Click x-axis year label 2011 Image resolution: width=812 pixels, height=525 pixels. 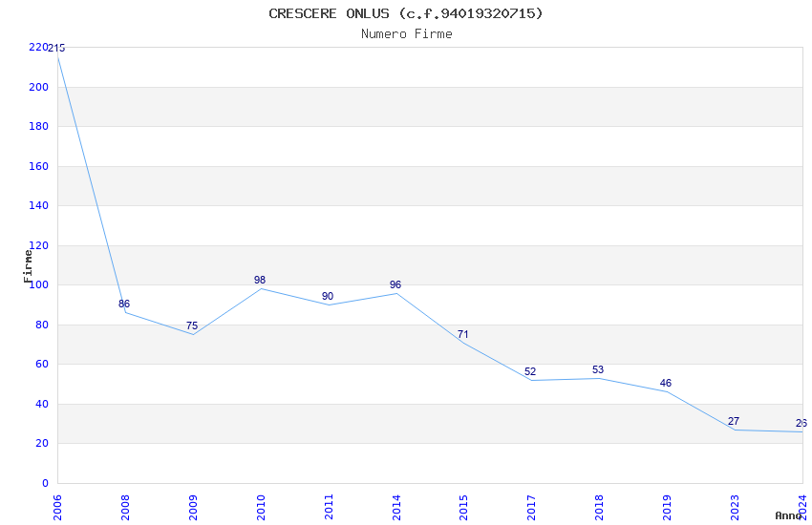329,508
